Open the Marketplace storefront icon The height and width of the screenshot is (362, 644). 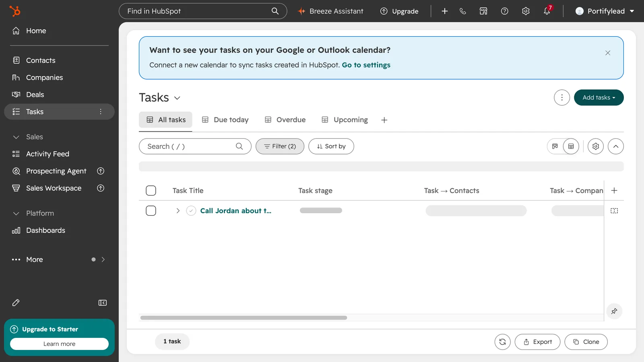point(483,11)
